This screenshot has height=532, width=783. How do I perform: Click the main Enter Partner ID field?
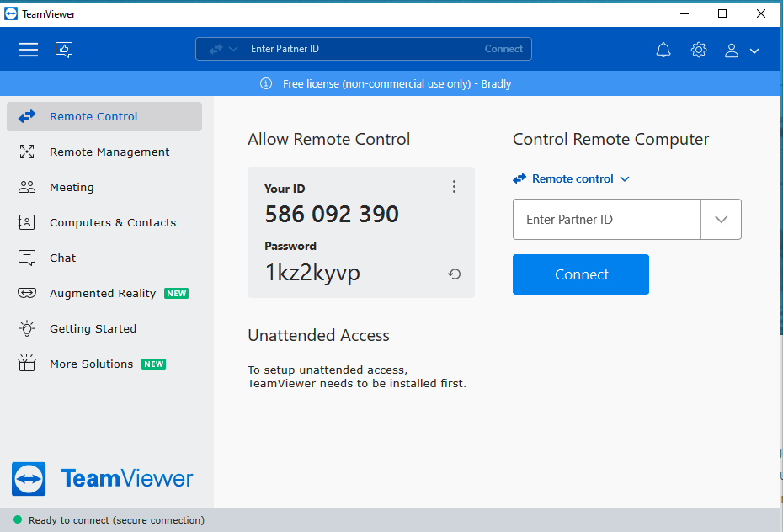pos(606,220)
